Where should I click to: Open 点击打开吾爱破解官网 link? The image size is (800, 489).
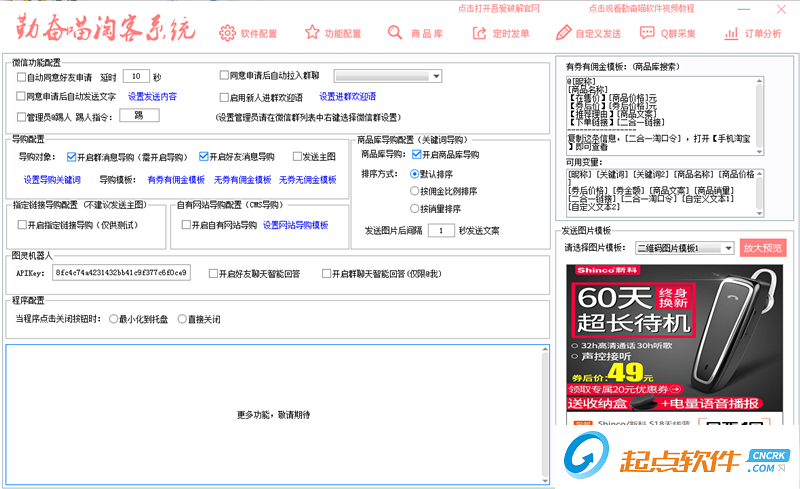tap(498, 9)
